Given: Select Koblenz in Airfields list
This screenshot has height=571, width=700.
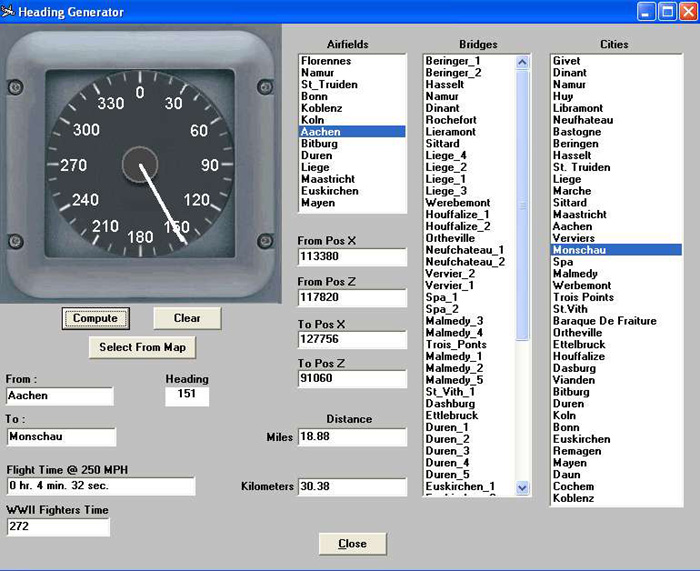Looking at the screenshot, I should click(x=321, y=108).
